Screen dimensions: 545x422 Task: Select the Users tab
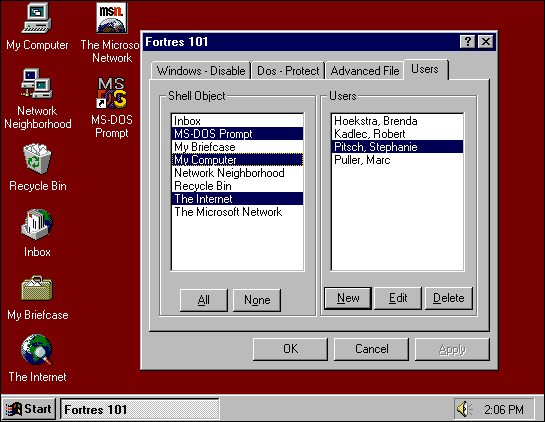point(425,69)
